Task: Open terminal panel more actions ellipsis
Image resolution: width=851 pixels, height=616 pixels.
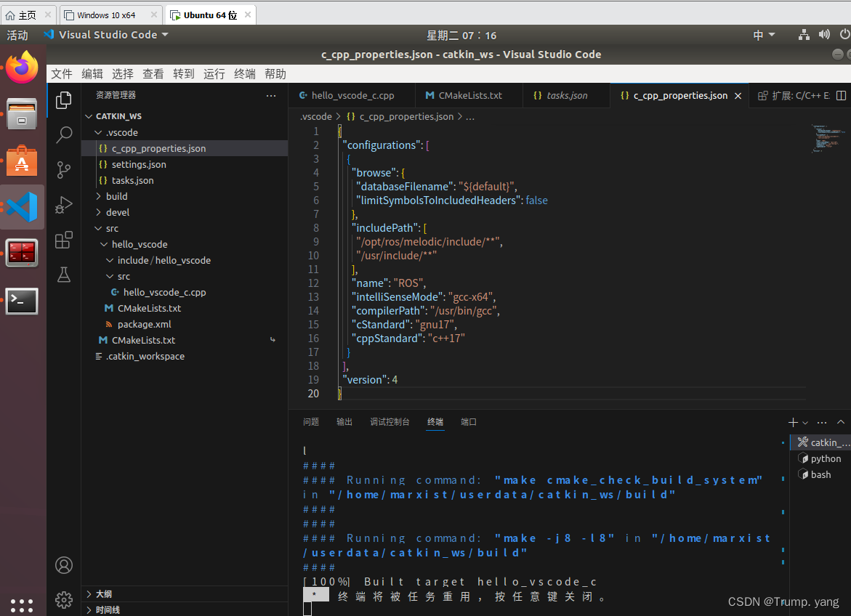Action: tap(822, 422)
